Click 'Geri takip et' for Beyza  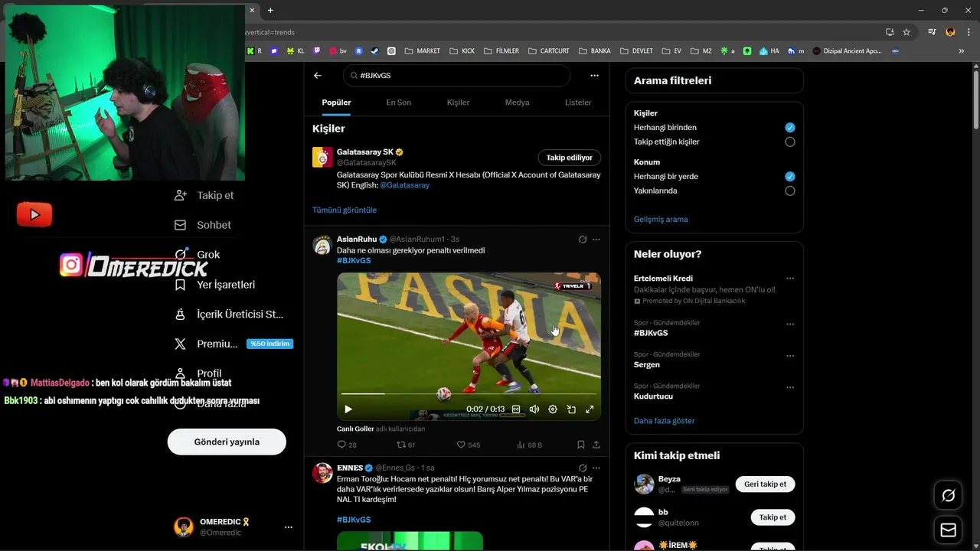[x=766, y=484]
